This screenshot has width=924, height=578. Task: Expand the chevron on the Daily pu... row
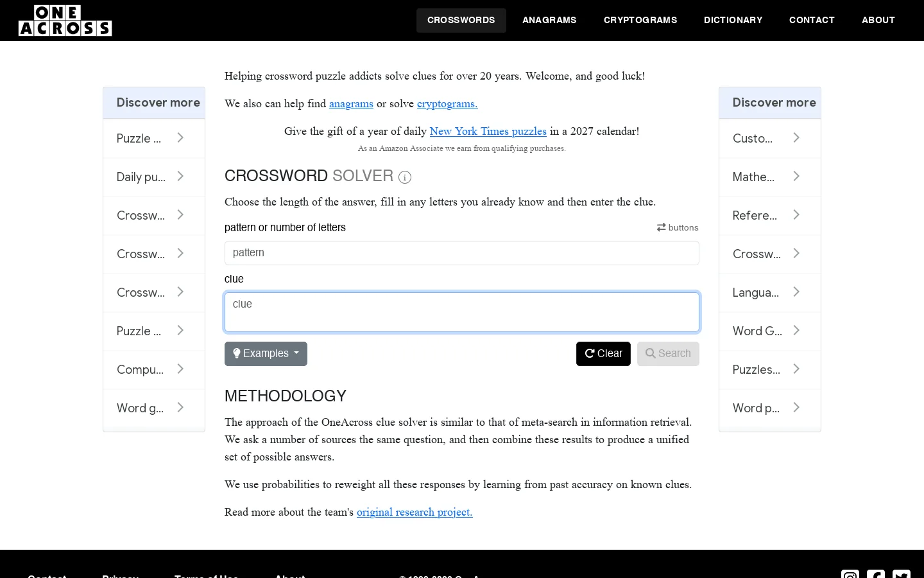point(180,177)
